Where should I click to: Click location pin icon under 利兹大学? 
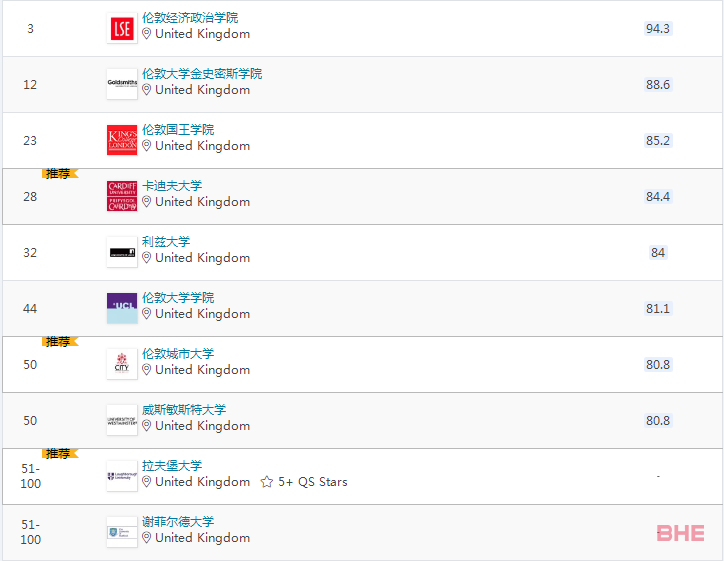tap(146, 258)
